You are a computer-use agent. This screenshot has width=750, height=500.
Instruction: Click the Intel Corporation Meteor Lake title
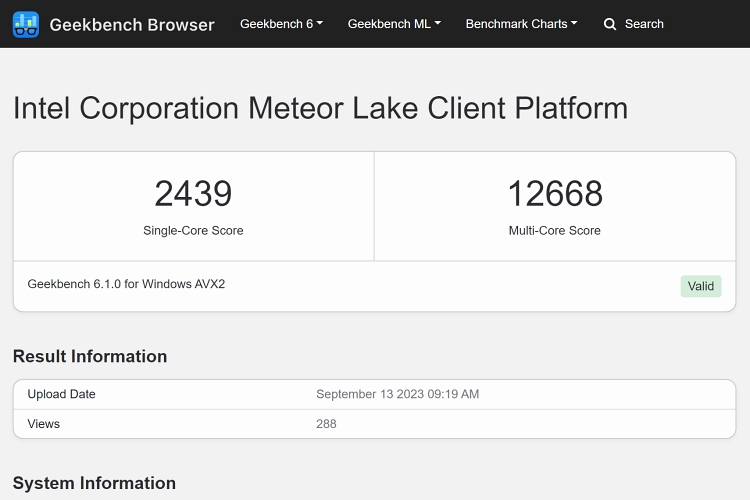[x=320, y=108]
